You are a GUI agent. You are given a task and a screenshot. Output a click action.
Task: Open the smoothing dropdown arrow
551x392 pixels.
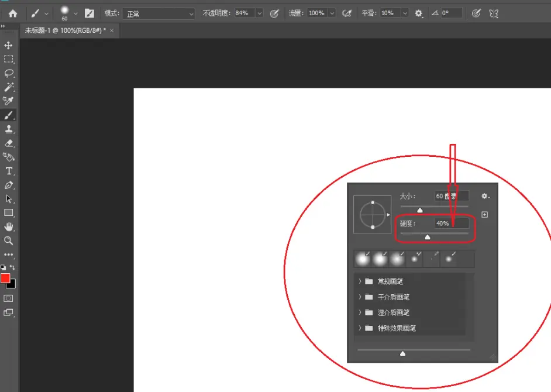coord(405,13)
